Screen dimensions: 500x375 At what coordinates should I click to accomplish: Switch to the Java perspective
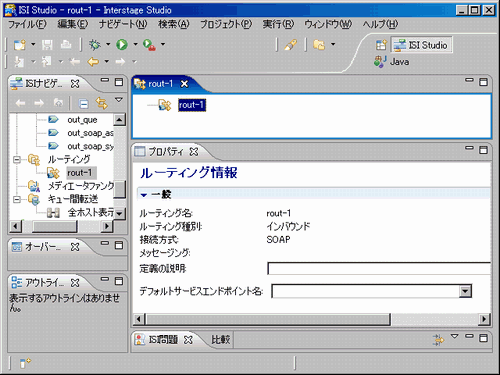coord(392,62)
